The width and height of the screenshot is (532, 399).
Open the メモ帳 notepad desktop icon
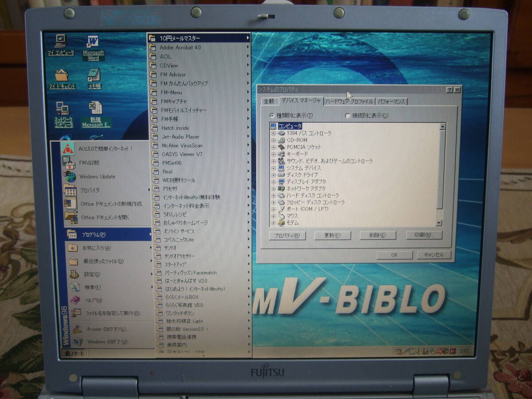click(94, 79)
